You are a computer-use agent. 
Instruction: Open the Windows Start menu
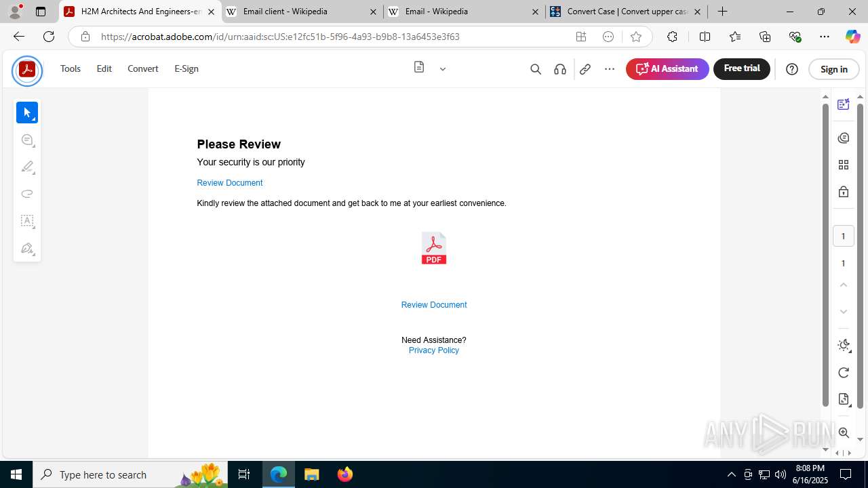coord(16,474)
